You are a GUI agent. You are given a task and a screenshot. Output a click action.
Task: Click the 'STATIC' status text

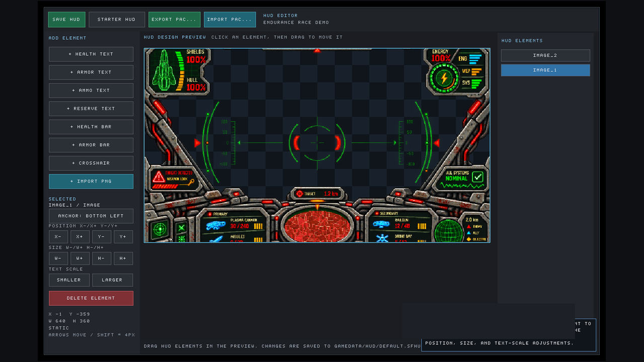tap(59, 328)
